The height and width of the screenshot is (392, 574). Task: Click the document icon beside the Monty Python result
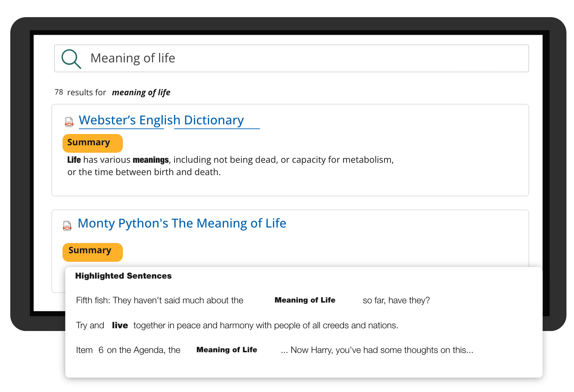coord(67,225)
